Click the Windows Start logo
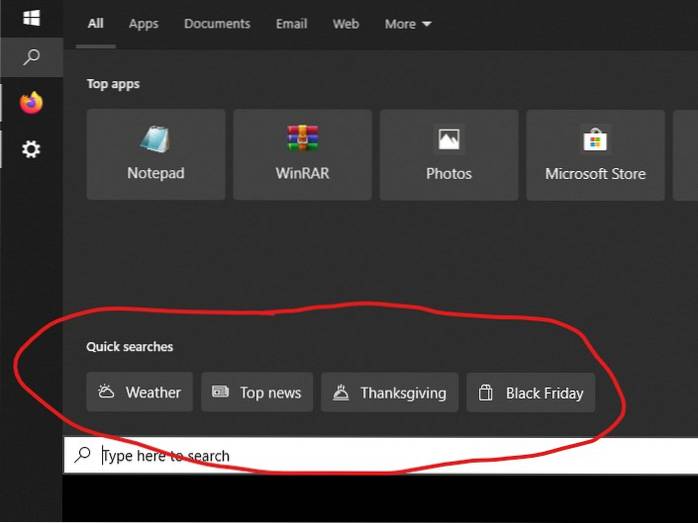The height and width of the screenshot is (523, 698). point(31,18)
